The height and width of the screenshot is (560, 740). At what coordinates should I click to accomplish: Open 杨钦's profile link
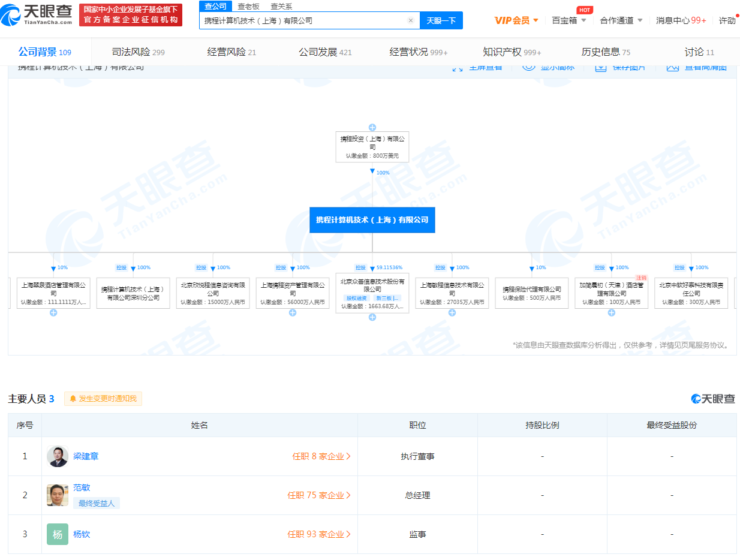point(82,534)
